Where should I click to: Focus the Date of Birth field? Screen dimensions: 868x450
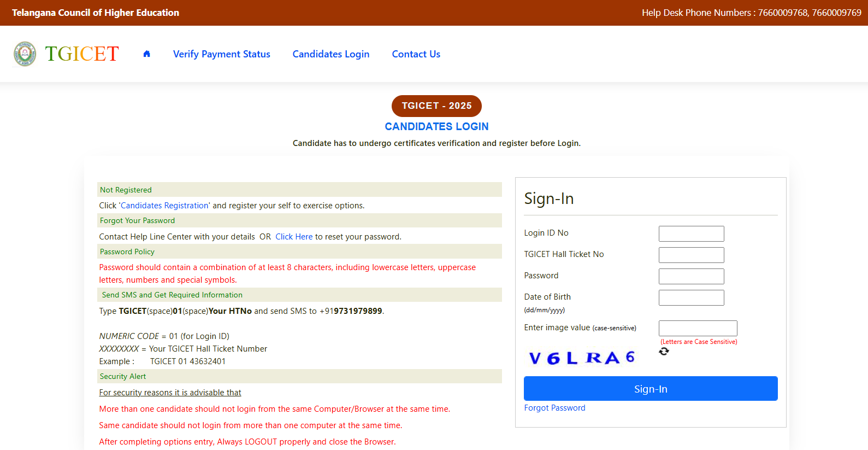point(692,297)
